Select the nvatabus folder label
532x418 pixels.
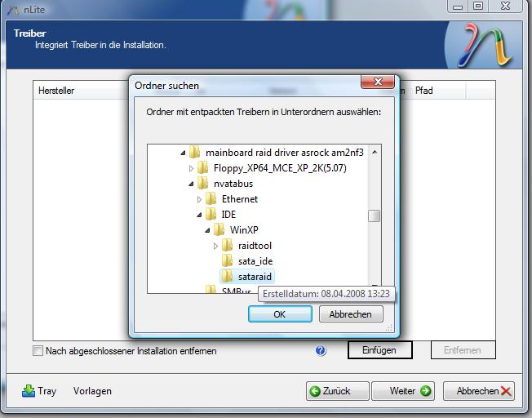[x=233, y=184]
